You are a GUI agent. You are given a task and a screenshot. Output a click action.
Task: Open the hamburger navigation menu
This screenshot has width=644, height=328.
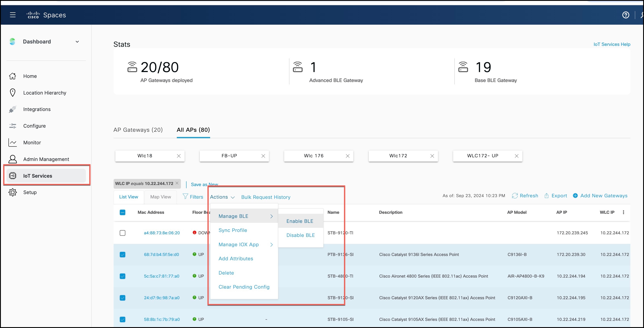(13, 15)
